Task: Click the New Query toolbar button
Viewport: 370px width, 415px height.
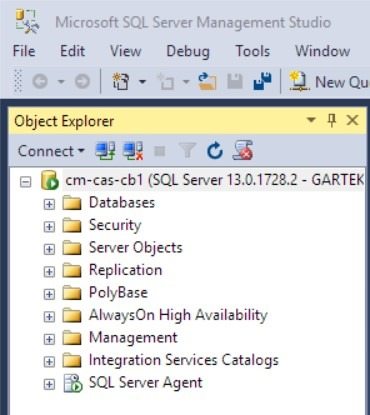Action: [329, 82]
